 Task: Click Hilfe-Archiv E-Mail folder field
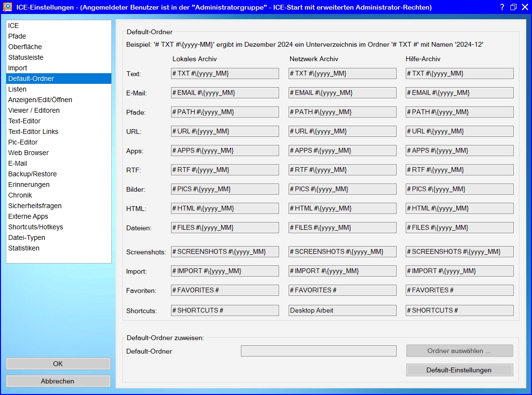click(x=459, y=93)
